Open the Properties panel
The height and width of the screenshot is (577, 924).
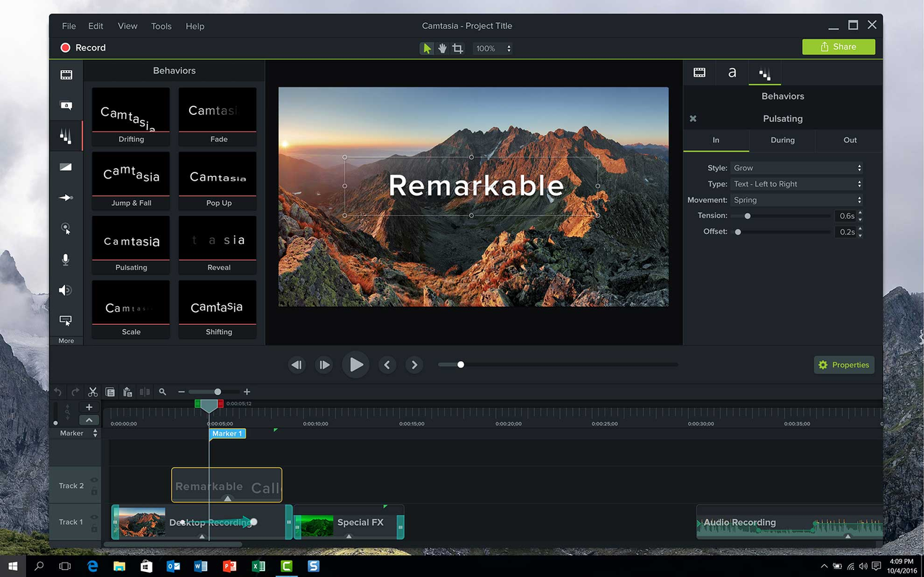point(843,365)
